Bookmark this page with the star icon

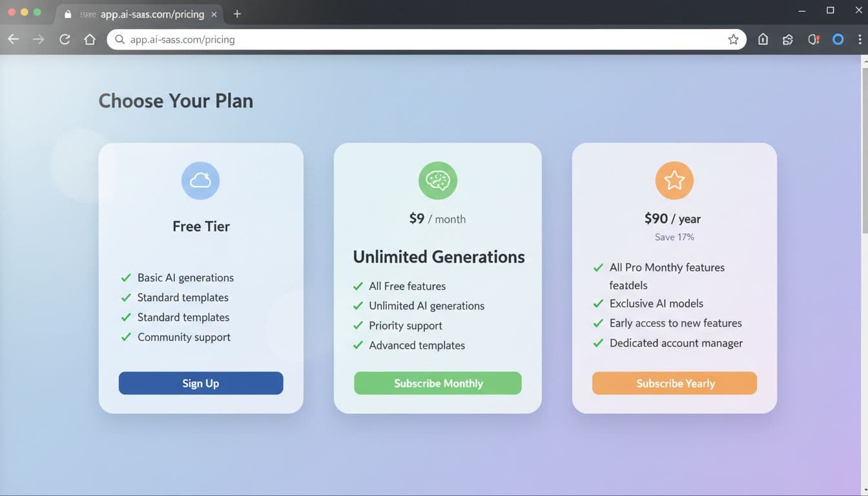click(733, 39)
